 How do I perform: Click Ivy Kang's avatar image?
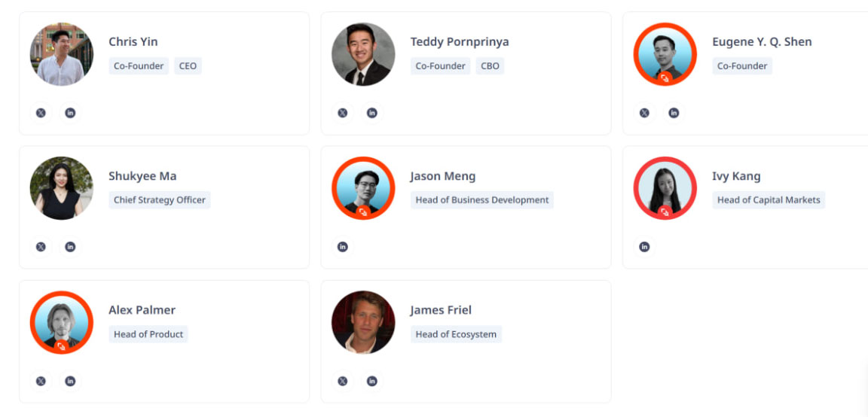665,188
